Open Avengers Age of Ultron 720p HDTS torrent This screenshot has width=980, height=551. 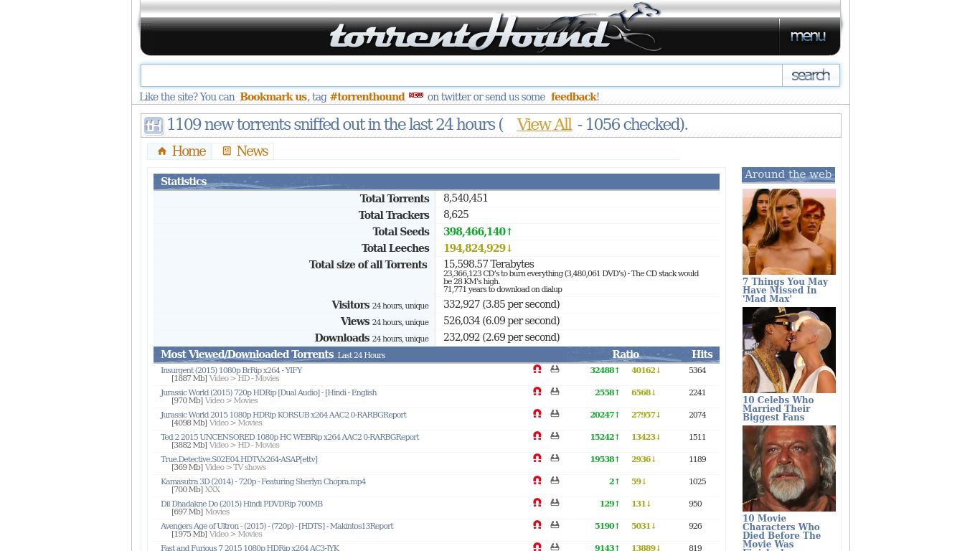pos(277,526)
